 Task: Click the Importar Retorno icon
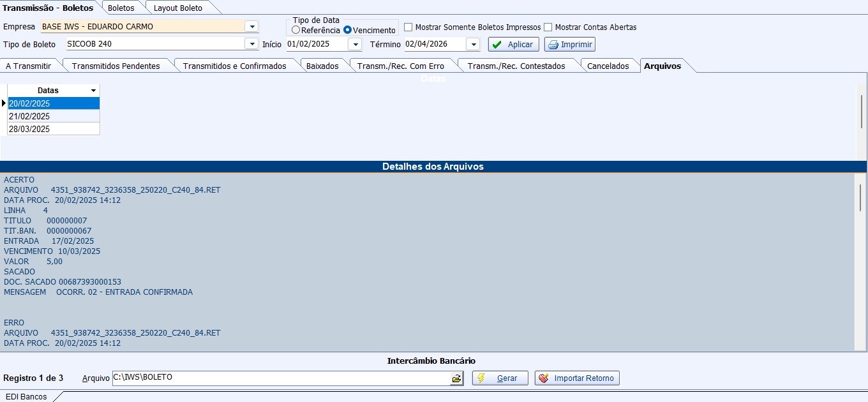543,378
